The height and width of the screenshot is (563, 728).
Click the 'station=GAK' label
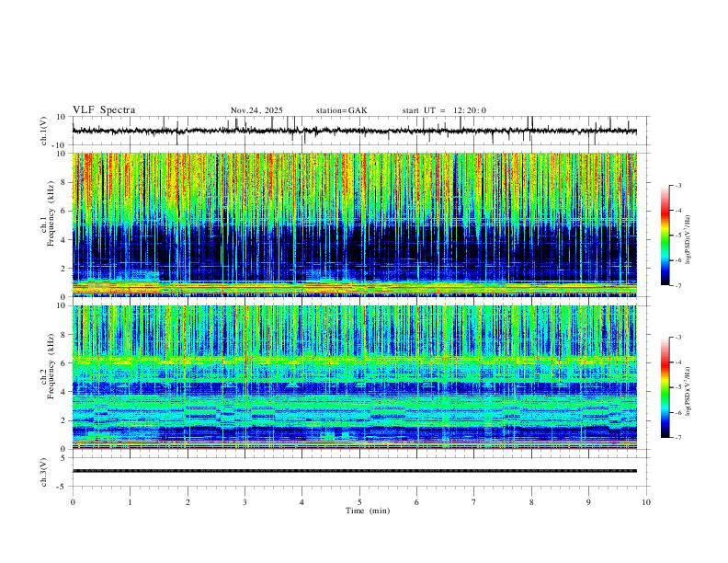click(x=341, y=110)
